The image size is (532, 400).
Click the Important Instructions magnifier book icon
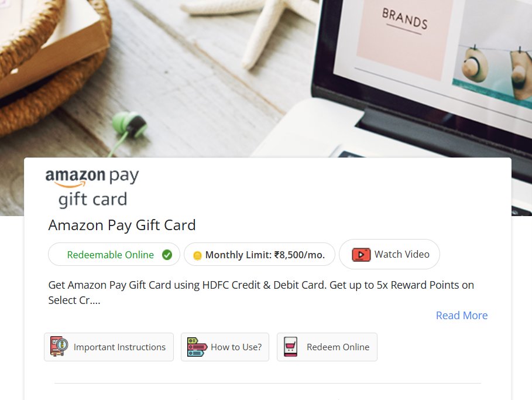pos(59,346)
